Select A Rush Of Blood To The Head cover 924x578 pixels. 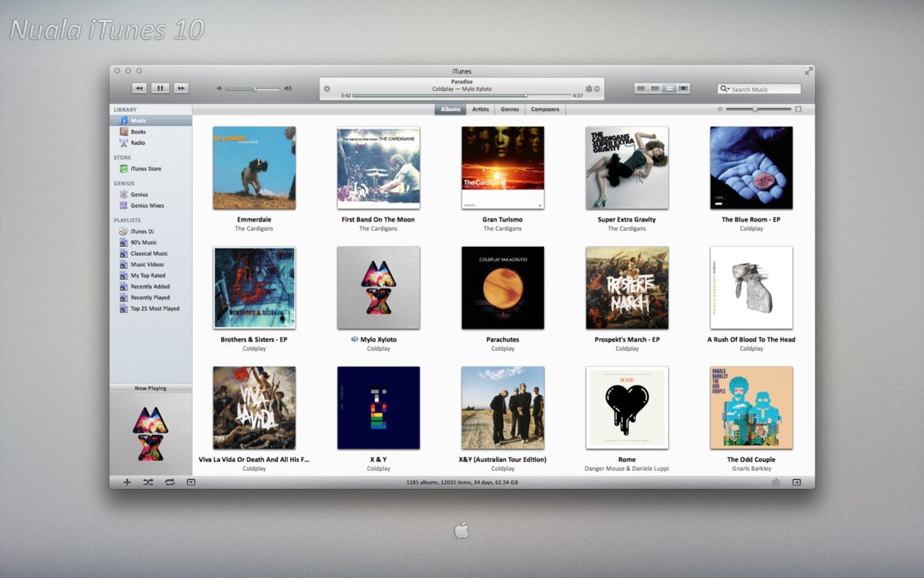coord(752,288)
